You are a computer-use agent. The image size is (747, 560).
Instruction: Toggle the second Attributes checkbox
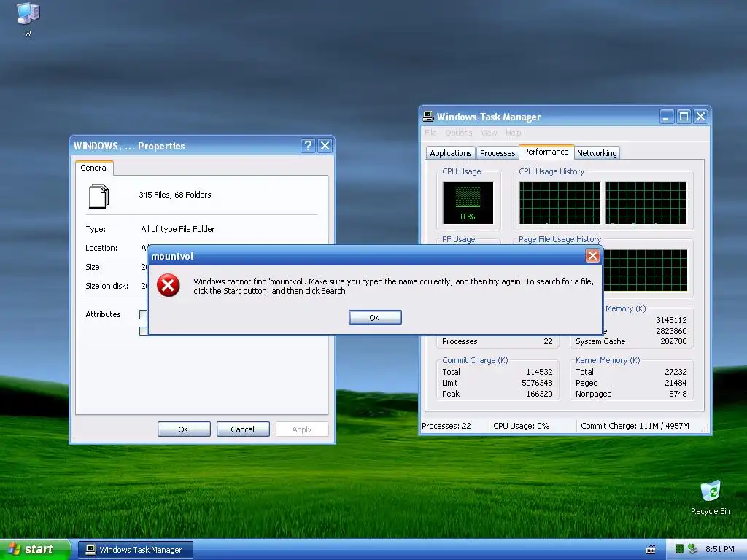(x=144, y=331)
